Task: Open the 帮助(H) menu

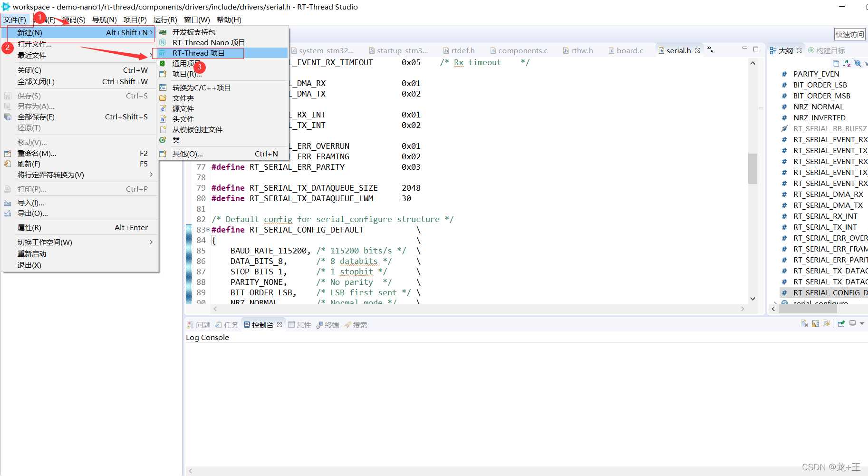Action: (229, 19)
